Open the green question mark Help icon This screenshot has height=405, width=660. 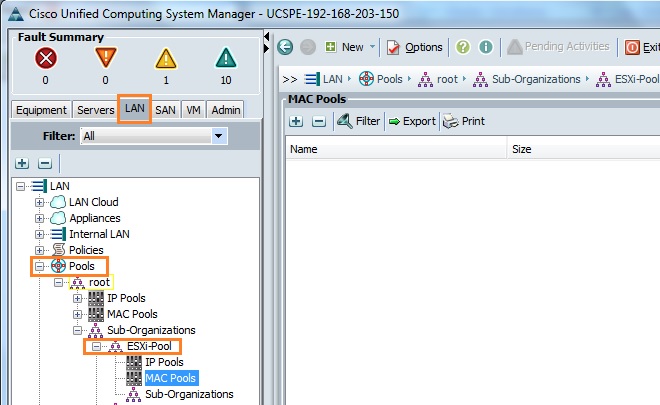pyautogui.click(x=463, y=47)
